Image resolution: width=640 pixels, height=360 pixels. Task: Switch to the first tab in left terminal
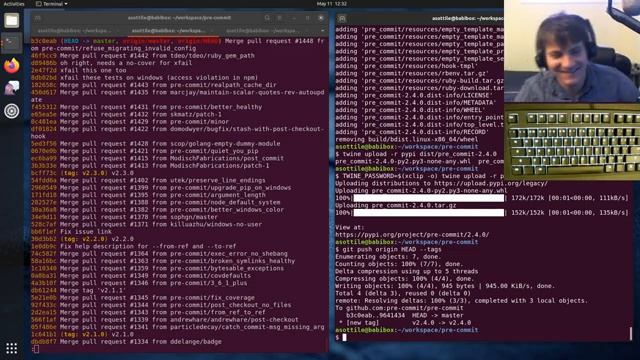pos(74,31)
